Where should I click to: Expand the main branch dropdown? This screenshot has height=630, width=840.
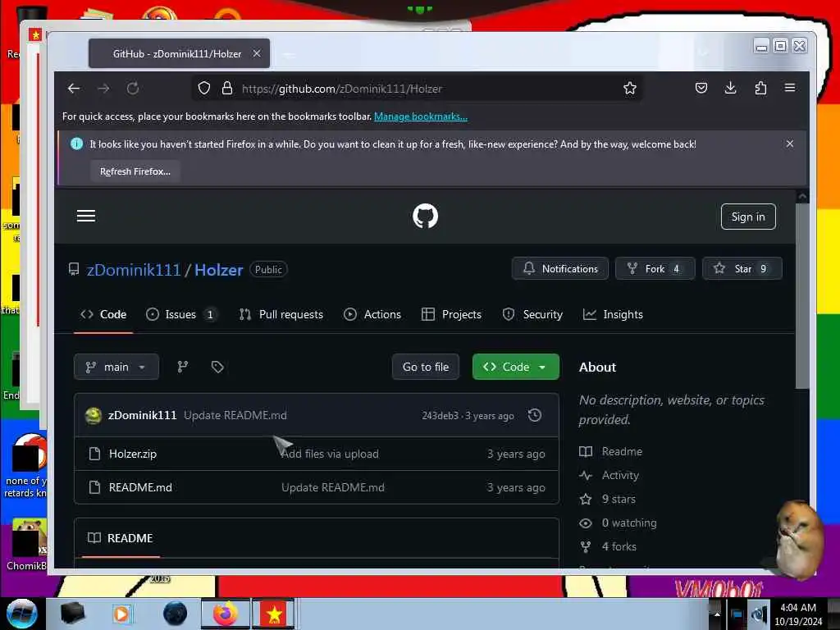click(x=116, y=367)
